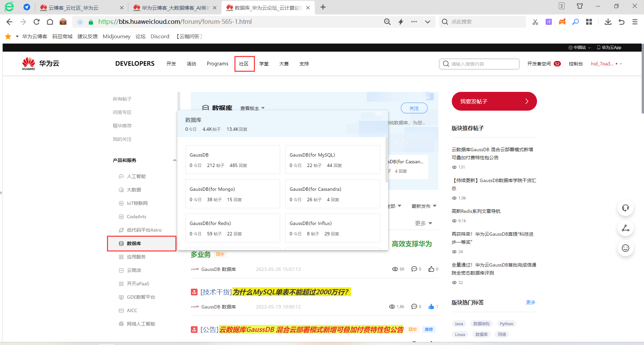Open GaussDB(for Redis) sub-forum card

(232, 228)
